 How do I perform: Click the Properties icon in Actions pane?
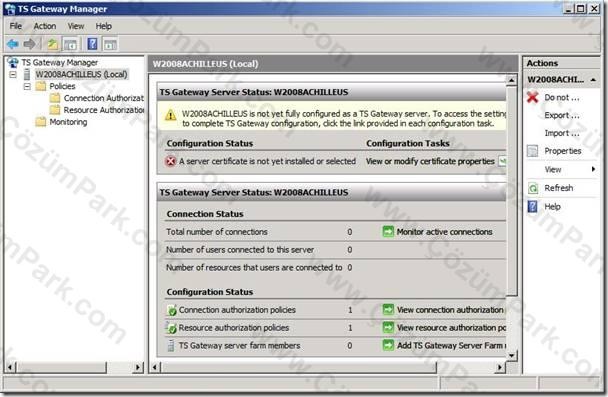pos(533,151)
